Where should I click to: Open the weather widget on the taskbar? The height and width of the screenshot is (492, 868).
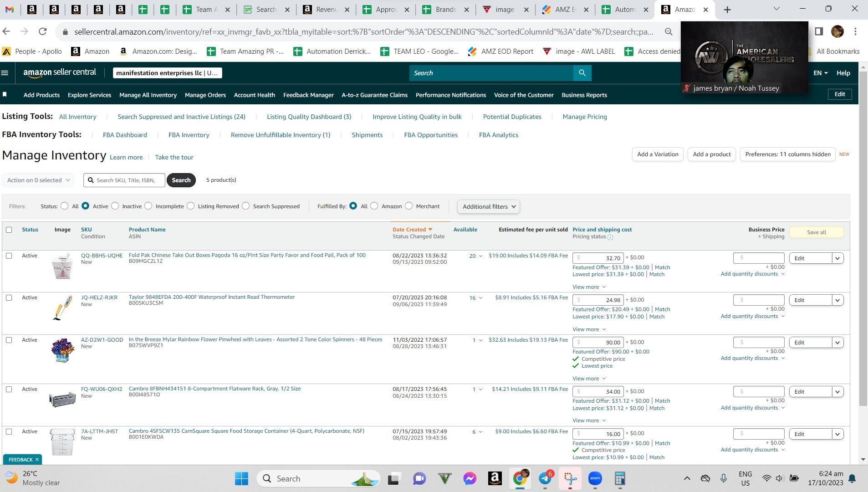pos(33,478)
